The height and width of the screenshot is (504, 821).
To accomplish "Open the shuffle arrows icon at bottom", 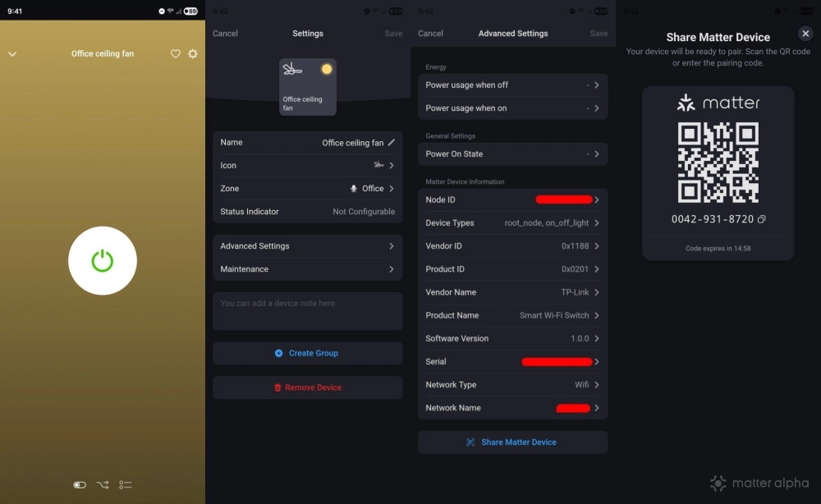I will (x=103, y=485).
